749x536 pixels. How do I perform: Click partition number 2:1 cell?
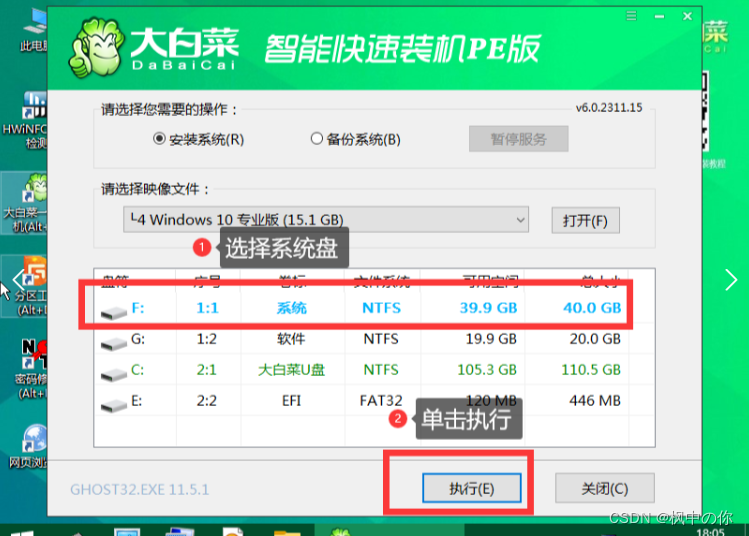(x=207, y=370)
